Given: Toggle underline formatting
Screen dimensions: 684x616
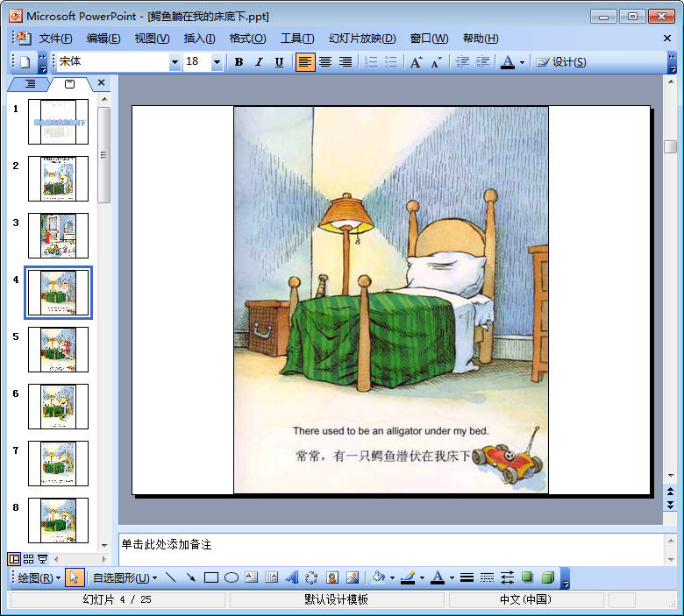Looking at the screenshot, I should 279,62.
